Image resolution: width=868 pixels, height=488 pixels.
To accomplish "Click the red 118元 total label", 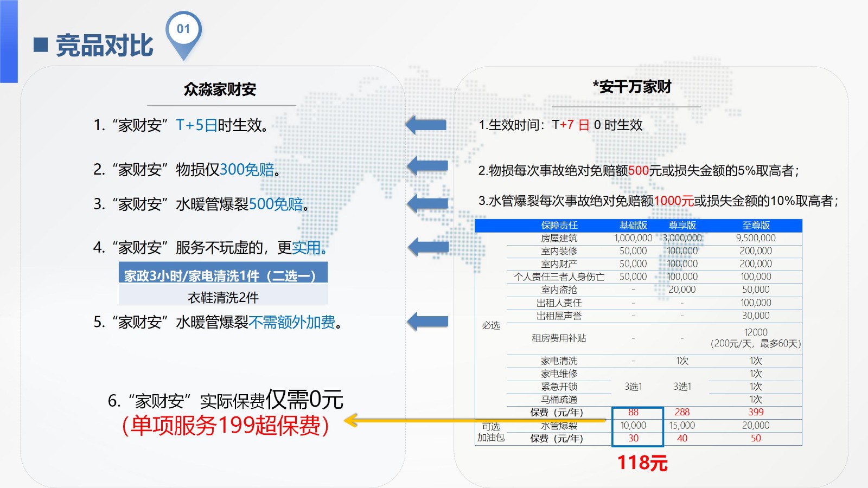I will click(642, 463).
